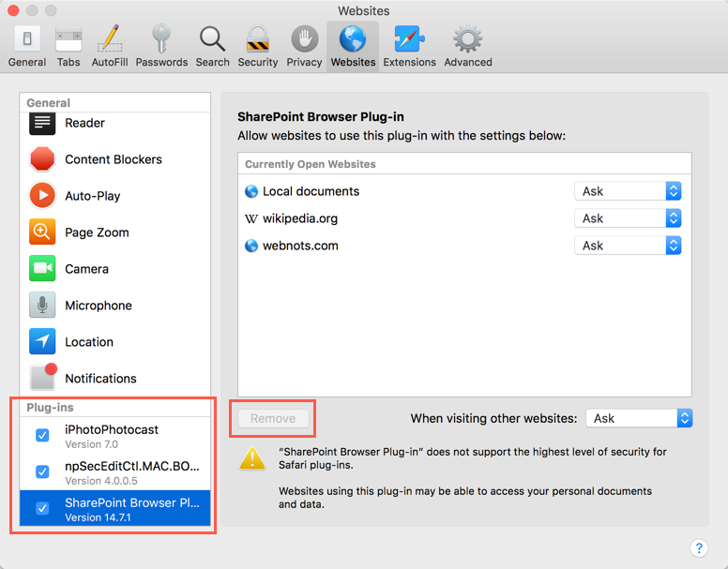Disable the npSecEditCtl.MAC plug-in checkbox
This screenshot has width=728, height=569.
pos(42,472)
